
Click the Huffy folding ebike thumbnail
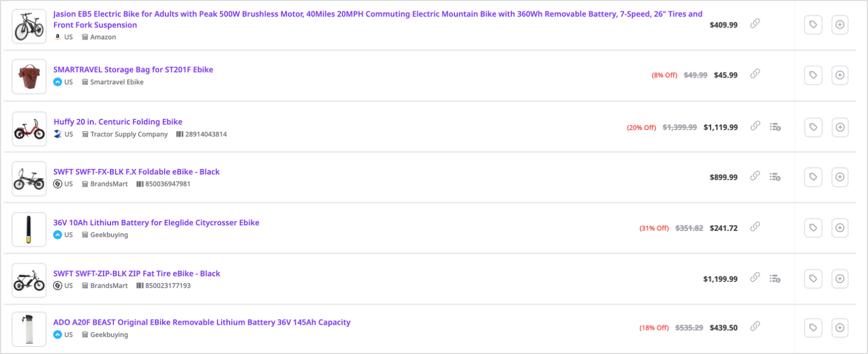(x=29, y=129)
